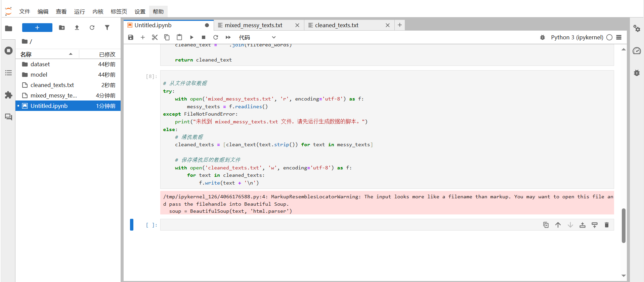Add a new launcher tab
644x282 pixels.
[x=400, y=25]
